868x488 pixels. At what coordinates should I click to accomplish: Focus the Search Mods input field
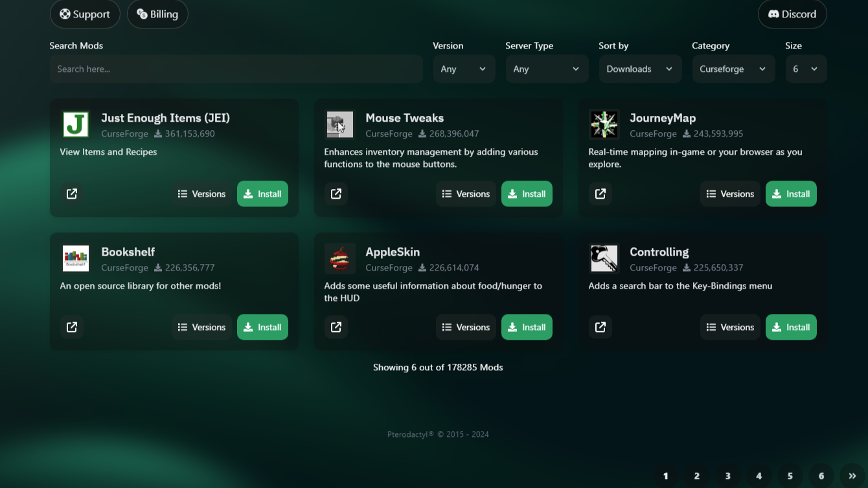pos(236,69)
